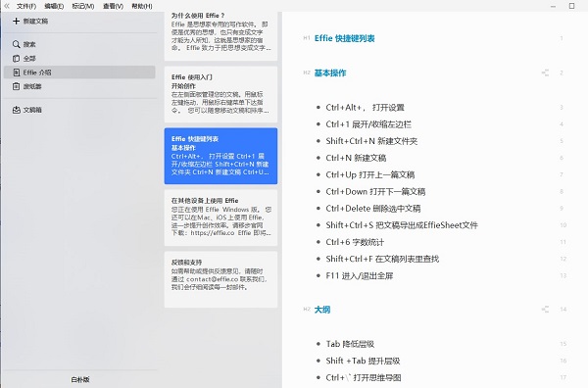Open mind map icon beside 基本操作 heading
Image resolution: width=588 pixels, height=388 pixels.
tap(545, 73)
